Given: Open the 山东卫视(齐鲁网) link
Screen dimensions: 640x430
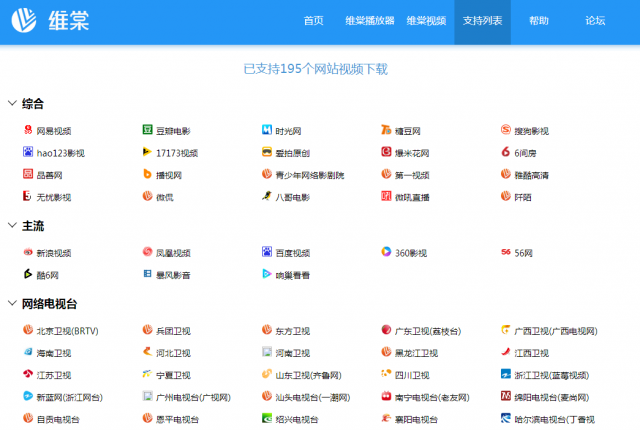Looking at the screenshot, I should tap(309, 375).
